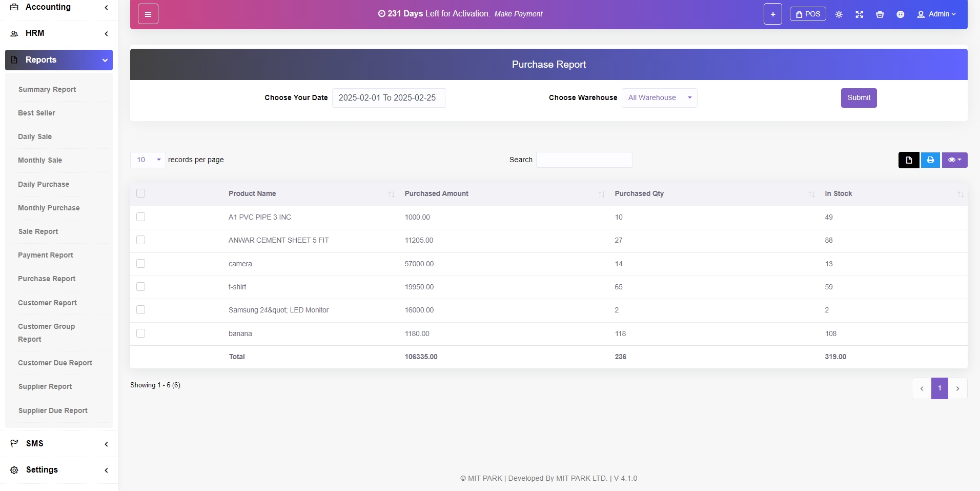
Task: Print the report with the printer icon
Action: (x=930, y=160)
